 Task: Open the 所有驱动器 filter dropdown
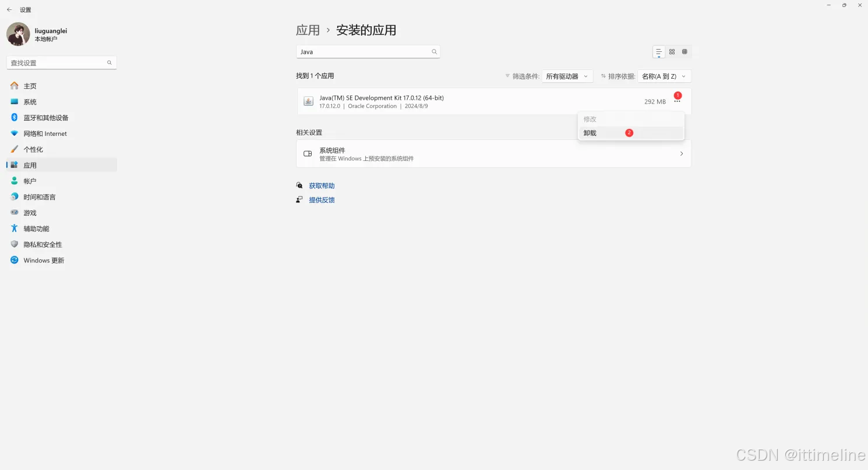click(x=567, y=76)
